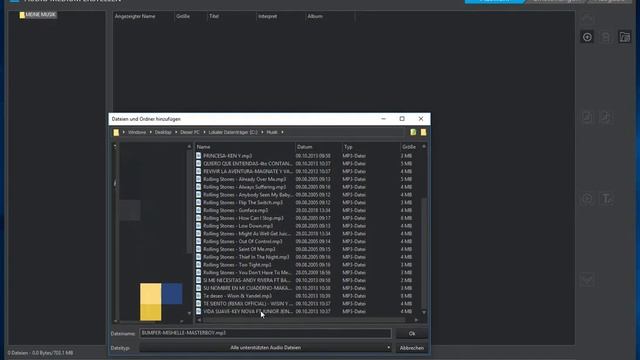Select SI ME NECESITAS-ANDY RIVERA file
This screenshot has height=360, width=640.
tap(307, 280)
